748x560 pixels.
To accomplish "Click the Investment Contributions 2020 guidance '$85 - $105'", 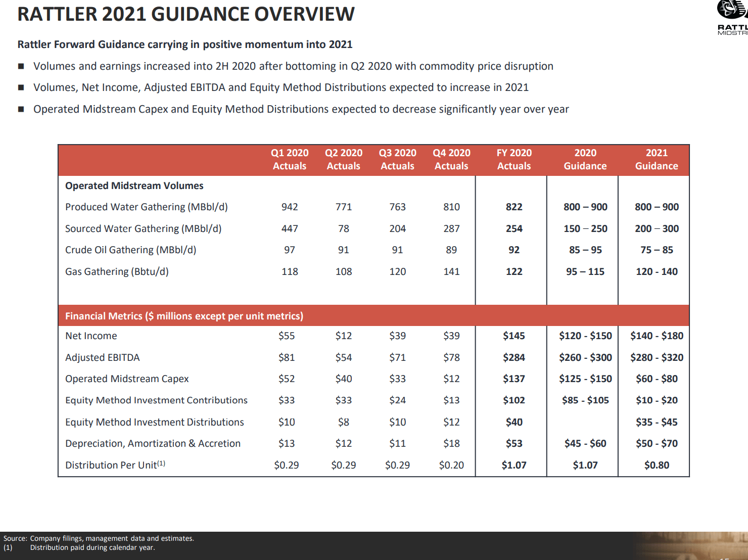I will click(585, 400).
